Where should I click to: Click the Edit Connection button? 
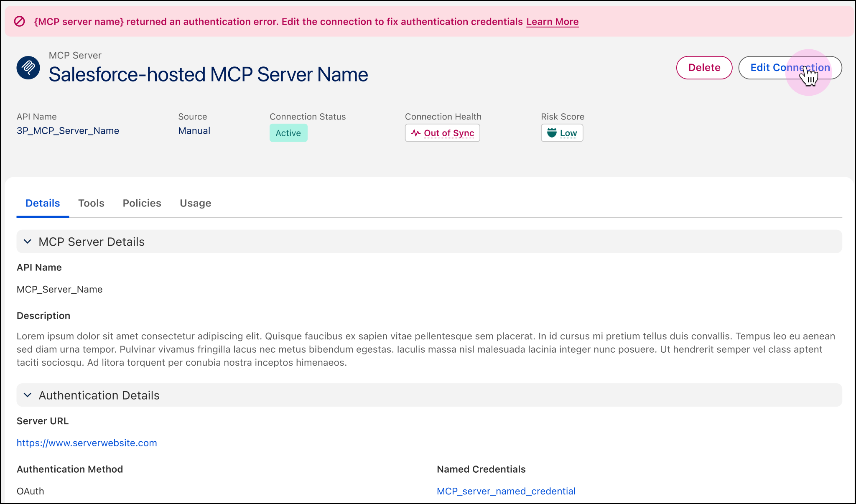tap(790, 68)
